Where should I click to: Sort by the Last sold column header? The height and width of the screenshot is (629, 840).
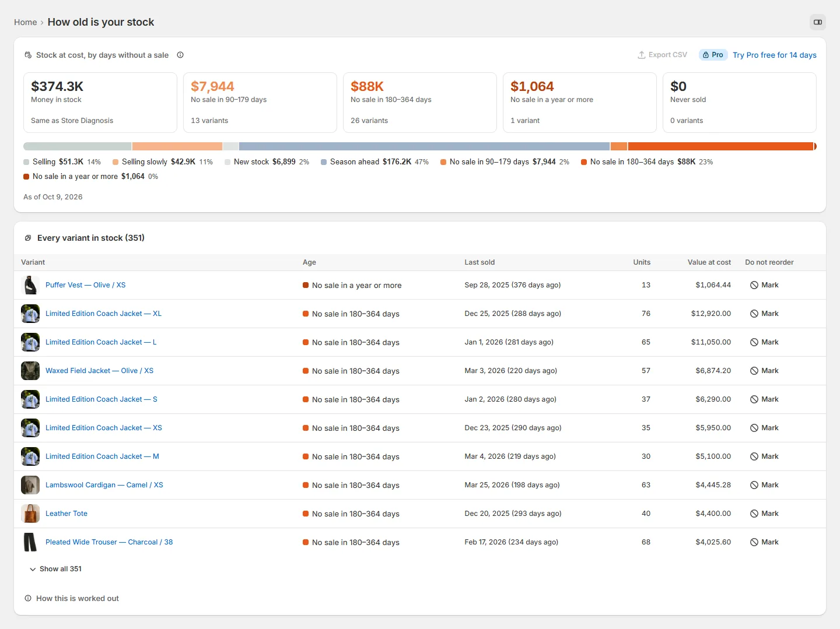[x=480, y=262]
